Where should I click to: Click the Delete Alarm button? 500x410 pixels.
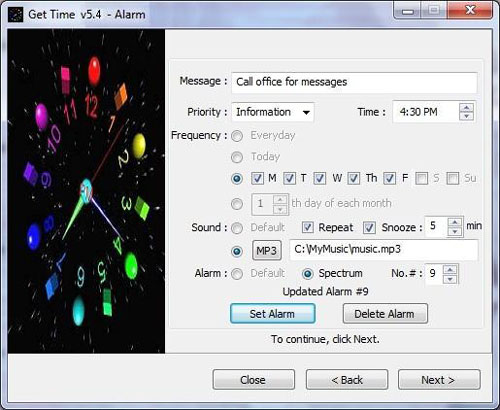coord(385,314)
